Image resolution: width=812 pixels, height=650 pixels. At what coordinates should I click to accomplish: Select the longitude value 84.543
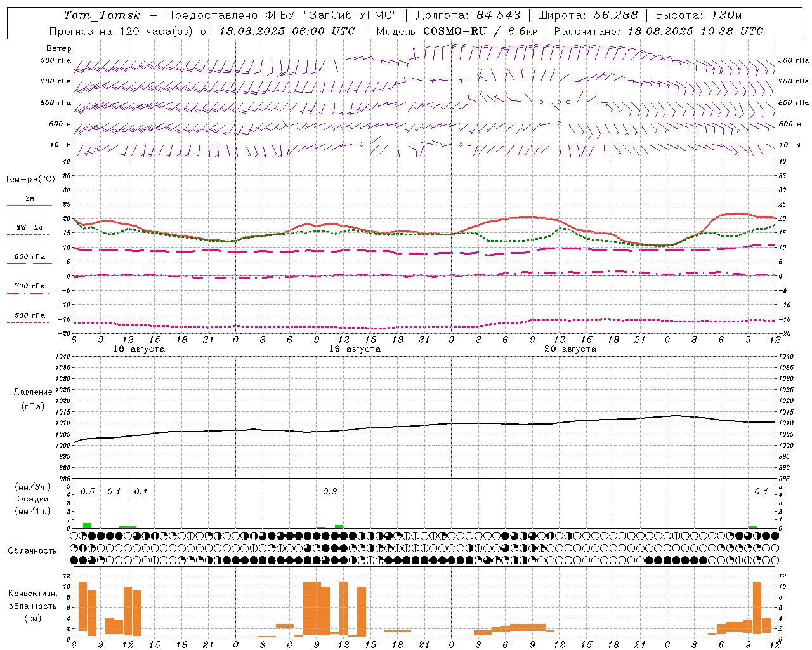click(499, 15)
